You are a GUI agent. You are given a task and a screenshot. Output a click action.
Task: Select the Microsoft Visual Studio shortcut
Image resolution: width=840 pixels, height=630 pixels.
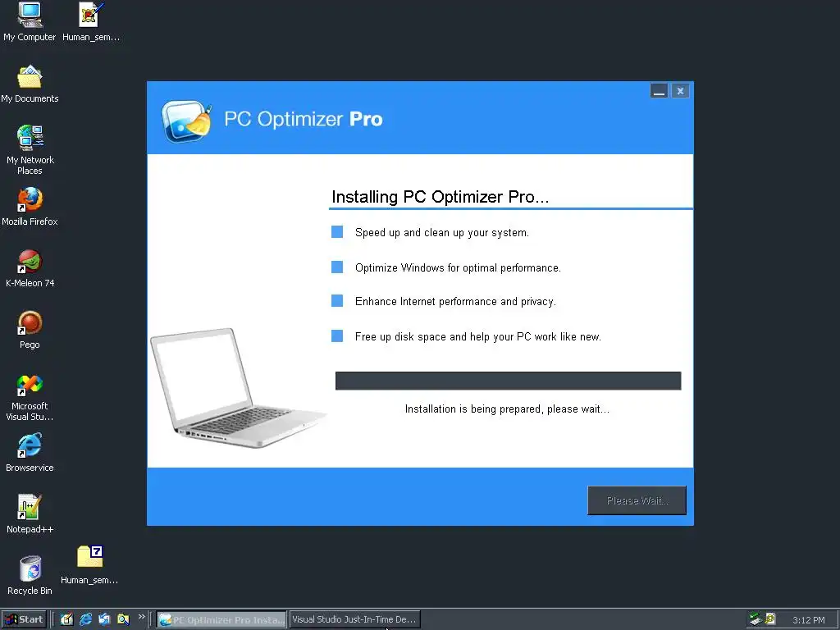[x=30, y=397]
